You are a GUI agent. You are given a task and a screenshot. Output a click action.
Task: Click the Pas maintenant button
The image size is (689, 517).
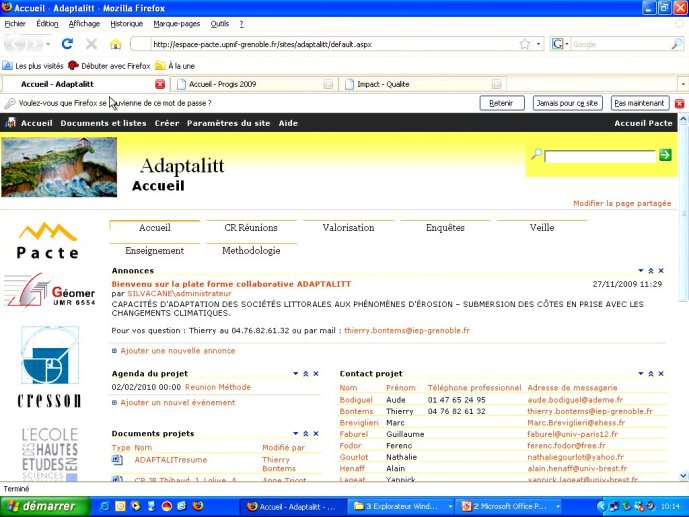639,103
